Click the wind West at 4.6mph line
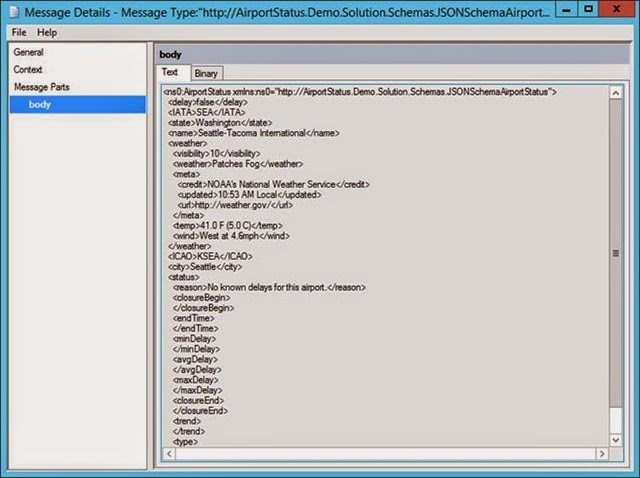This screenshot has height=478, width=640. [x=231, y=236]
